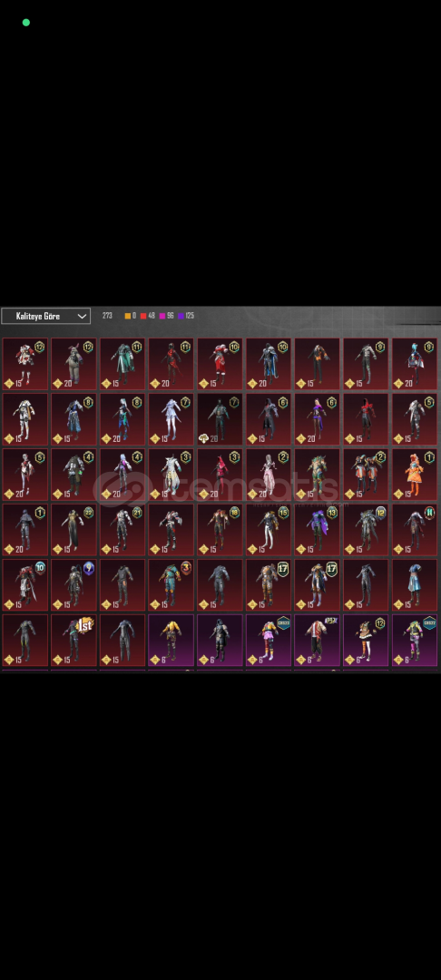Image resolution: width=441 pixels, height=980 pixels.
Task: Select the blue-caped dark outfit with gold badge 10
Action: pyautogui.click(x=269, y=365)
